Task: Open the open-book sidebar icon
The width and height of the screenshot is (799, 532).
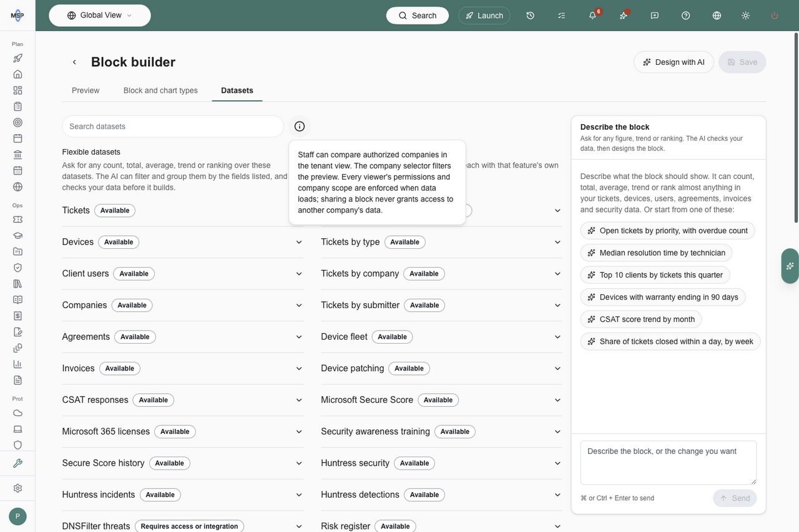Action: point(17,299)
